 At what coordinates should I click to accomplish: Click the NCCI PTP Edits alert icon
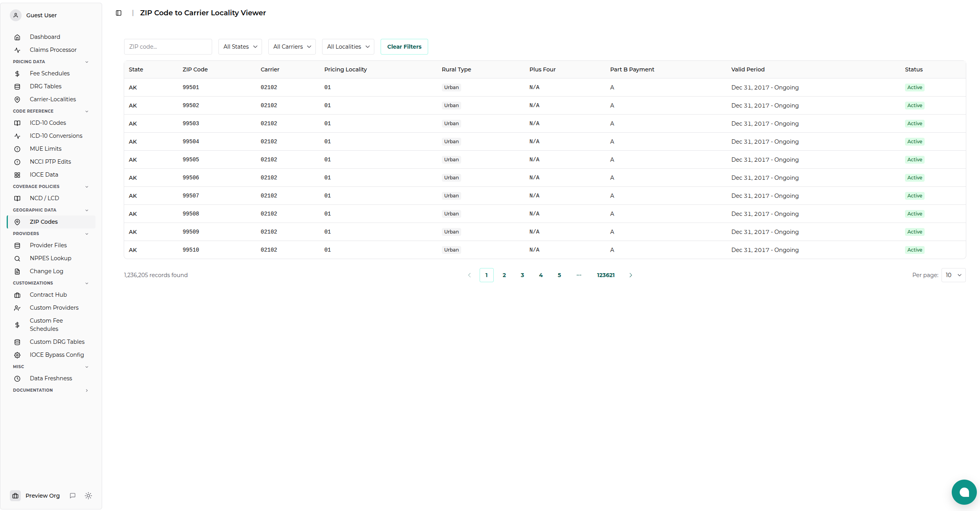point(17,162)
